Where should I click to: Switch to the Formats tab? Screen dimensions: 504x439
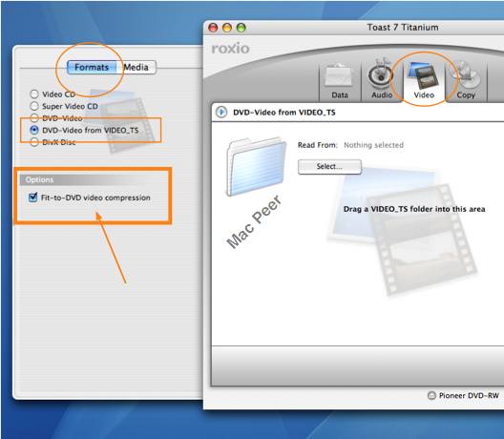(x=92, y=67)
